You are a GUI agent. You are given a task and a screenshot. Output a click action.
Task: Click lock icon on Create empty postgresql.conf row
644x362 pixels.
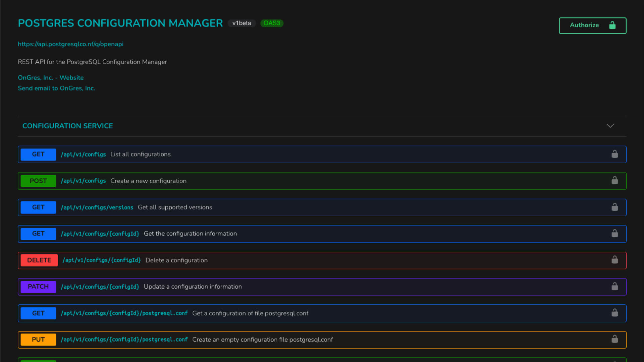614,339
